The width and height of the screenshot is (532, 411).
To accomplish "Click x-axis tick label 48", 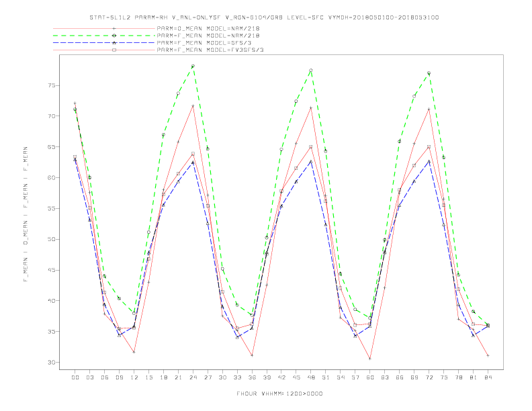I will [311, 377].
